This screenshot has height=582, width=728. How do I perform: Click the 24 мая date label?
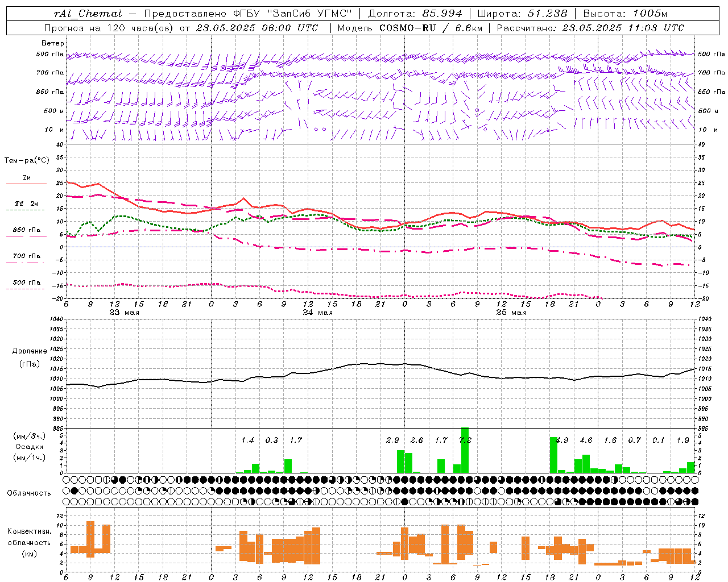pyautogui.click(x=317, y=313)
